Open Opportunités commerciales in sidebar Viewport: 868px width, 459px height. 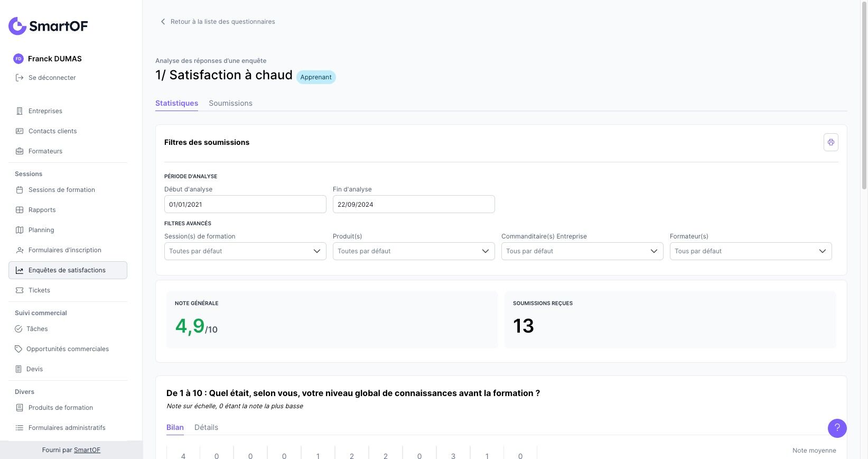68,349
